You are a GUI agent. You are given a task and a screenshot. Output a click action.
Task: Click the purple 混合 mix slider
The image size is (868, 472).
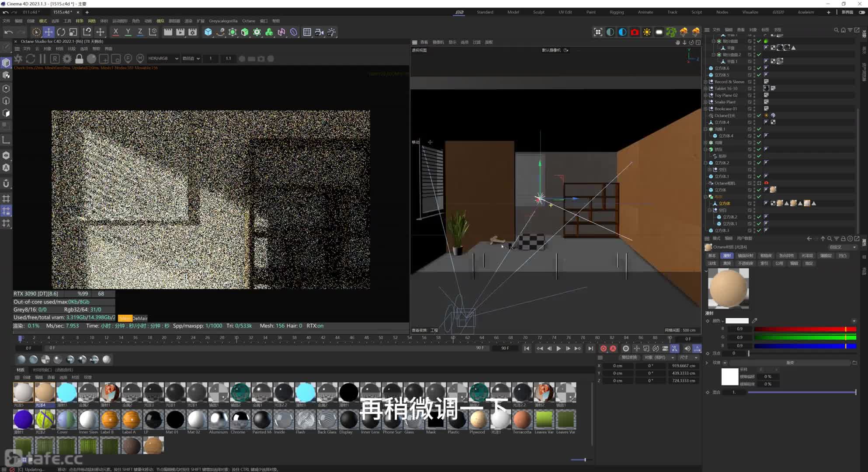(802, 392)
